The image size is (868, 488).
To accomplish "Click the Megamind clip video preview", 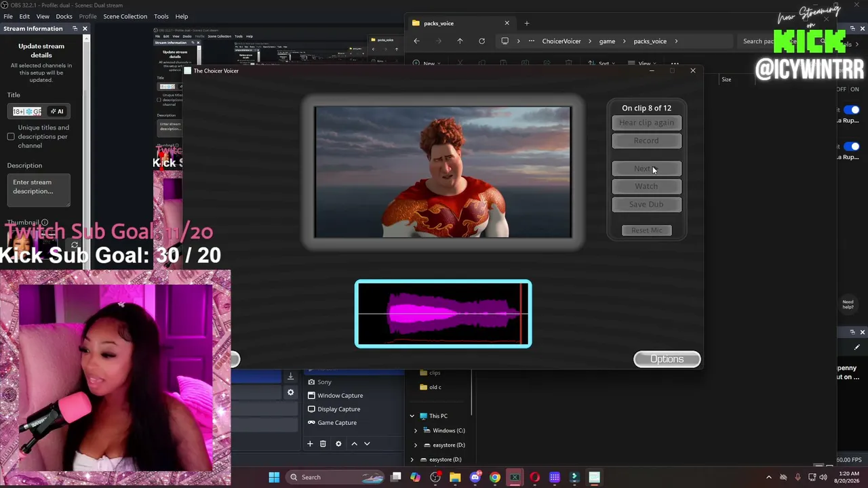I will 443,172.
